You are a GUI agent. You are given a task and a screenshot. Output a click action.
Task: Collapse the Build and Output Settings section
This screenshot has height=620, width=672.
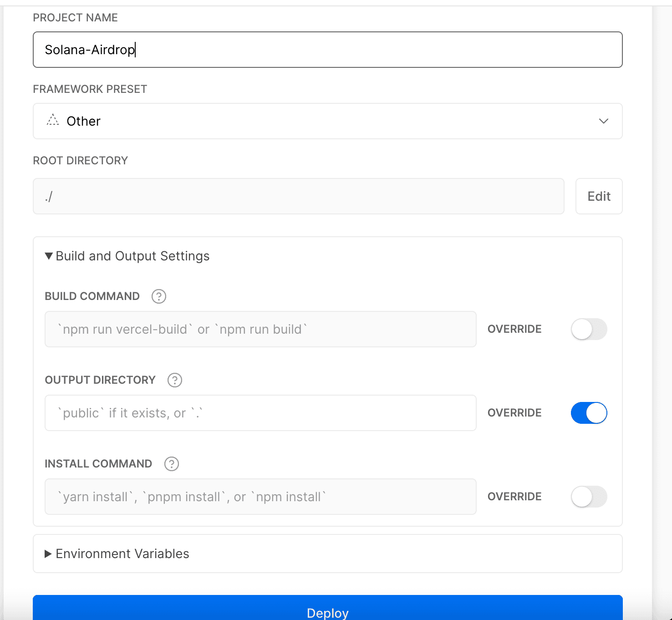click(x=49, y=256)
